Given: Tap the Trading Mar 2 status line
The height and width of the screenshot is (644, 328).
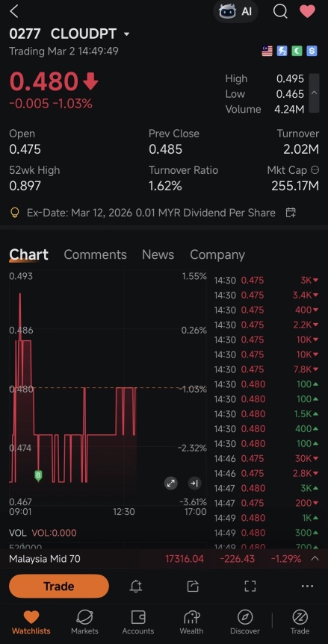Looking at the screenshot, I should [64, 51].
